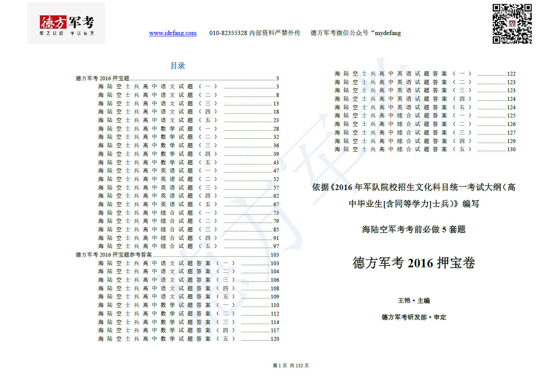Click the title 德方军考 2016 押宝卷
Screen dimensions: 559x392
coord(414,263)
